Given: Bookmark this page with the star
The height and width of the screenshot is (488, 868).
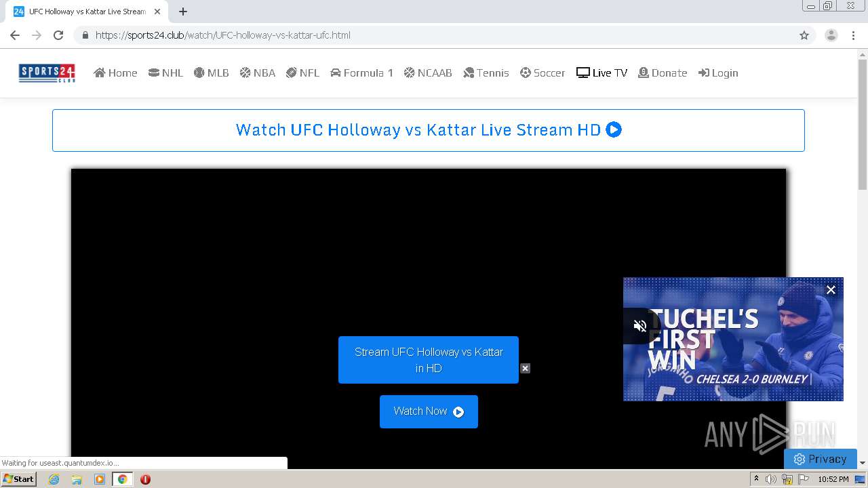Looking at the screenshot, I should (804, 35).
